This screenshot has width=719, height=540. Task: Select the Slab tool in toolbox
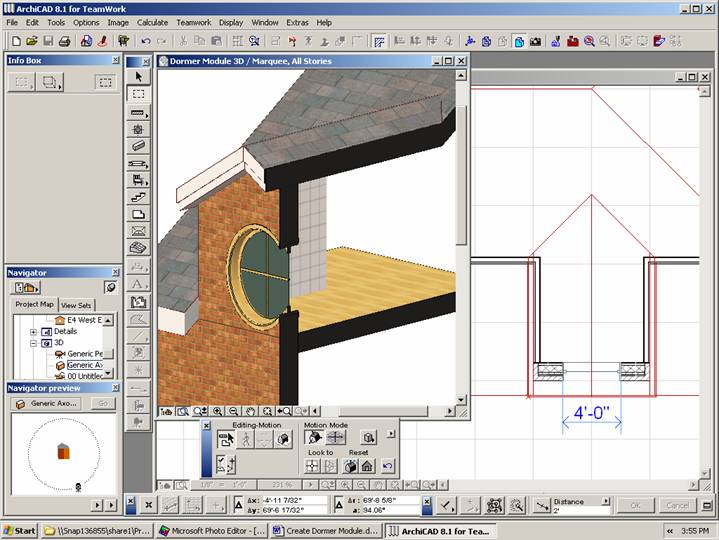[x=138, y=214]
